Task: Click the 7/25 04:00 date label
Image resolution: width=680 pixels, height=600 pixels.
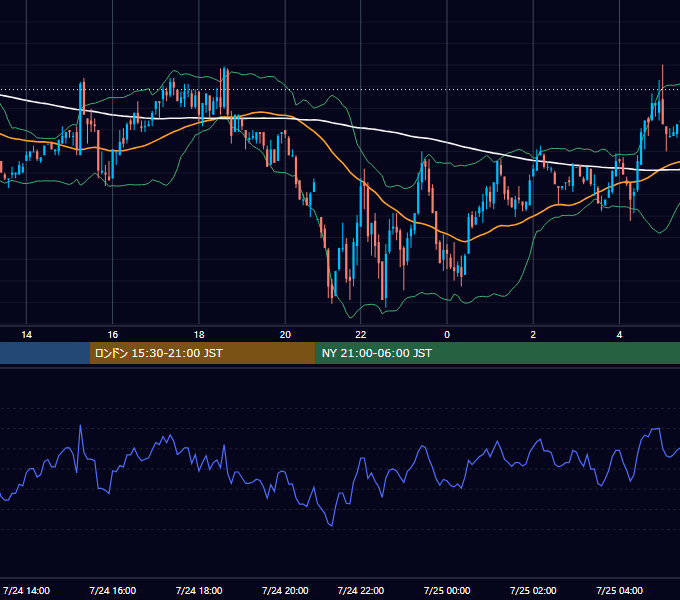Action: [x=620, y=590]
